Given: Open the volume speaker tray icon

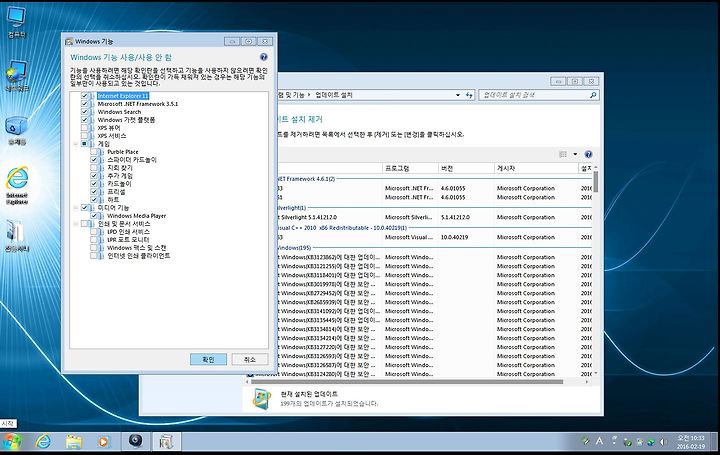Looking at the screenshot, I should click(663, 442).
